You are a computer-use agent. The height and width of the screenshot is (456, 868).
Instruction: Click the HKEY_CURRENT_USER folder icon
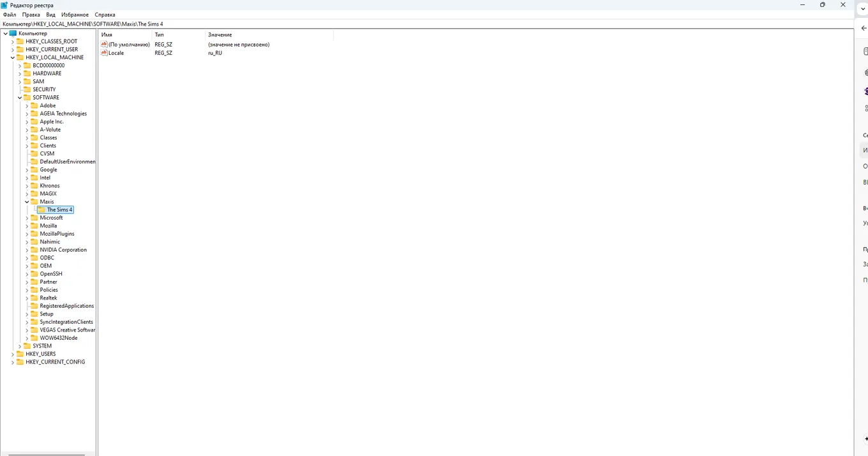[20, 49]
